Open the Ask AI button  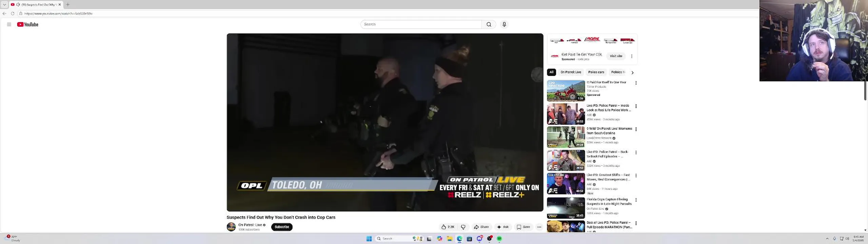point(502,227)
